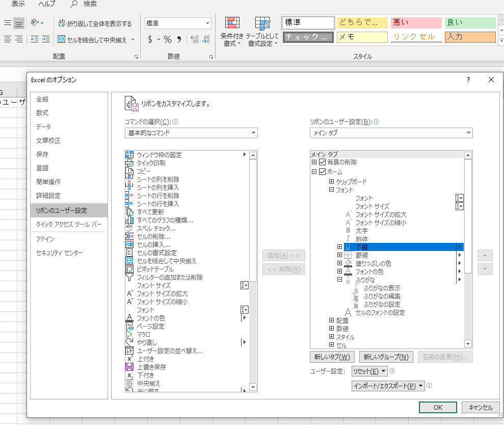Expand the クリップボード group
This screenshot has height=425, width=504.
pyautogui.click(x=331, y=182)
